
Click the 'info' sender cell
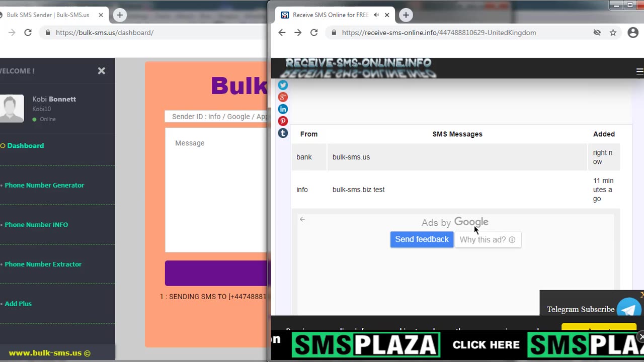coord(309,190)
